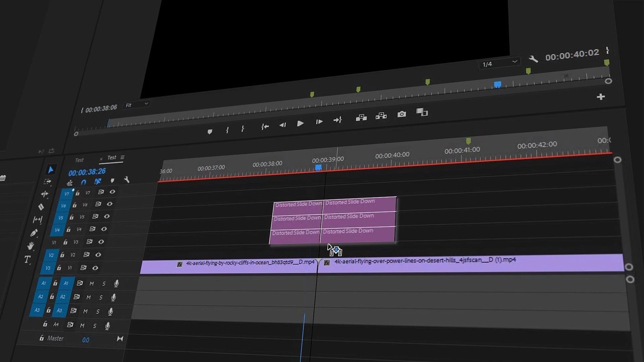Viewport: 644px width, 362px height.
Task: Hide track V7 with eye icon
Action: click(x=112, y=192)
